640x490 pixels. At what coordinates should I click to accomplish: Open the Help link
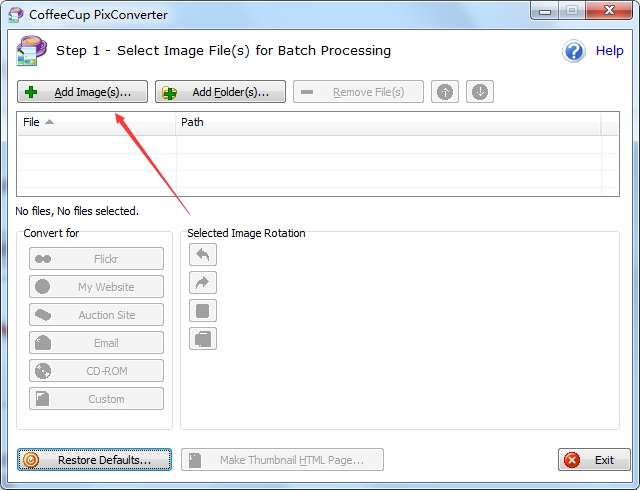coord(609,51)
